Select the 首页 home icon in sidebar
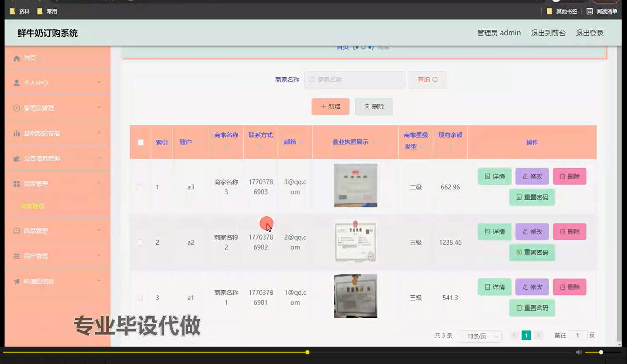The width and height of the screenshot is (627, 364). pyautogui.click(x=16, y=58)
